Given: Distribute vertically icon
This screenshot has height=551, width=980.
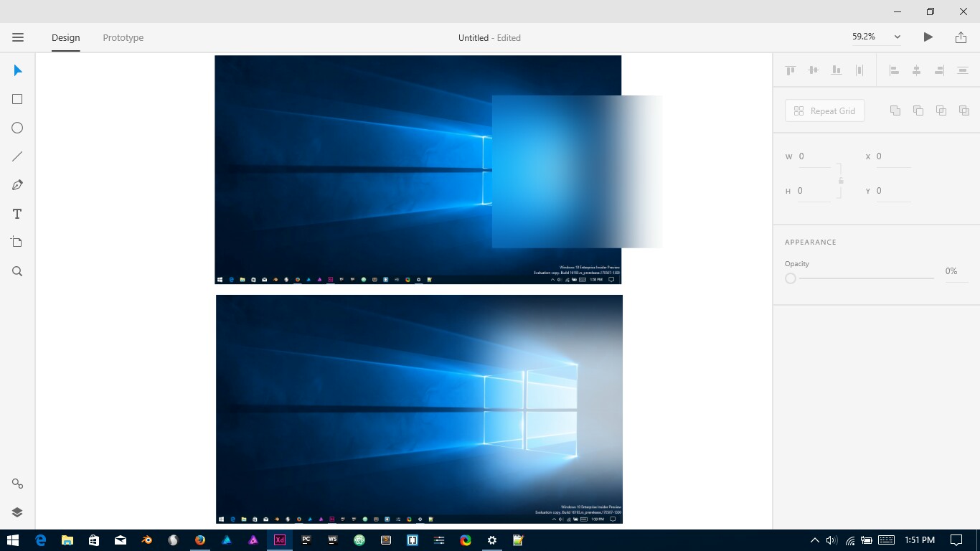Looking at the screenshot, I should (963, 70).
